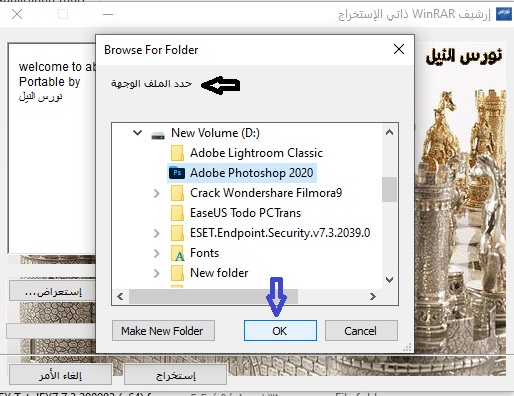Viewport: 514px width, 396px height.
Task: Click the Make New Folder button
Action: pyautogui.click(x=163, y=331)
